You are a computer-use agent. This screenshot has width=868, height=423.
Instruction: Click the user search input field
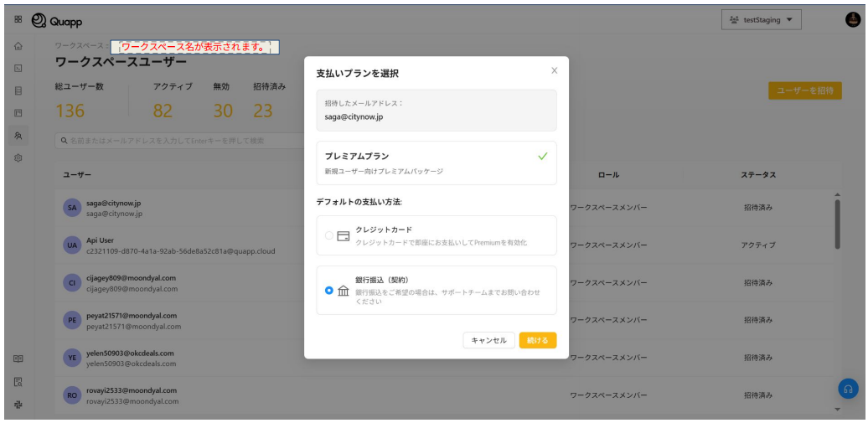(180, 141)
